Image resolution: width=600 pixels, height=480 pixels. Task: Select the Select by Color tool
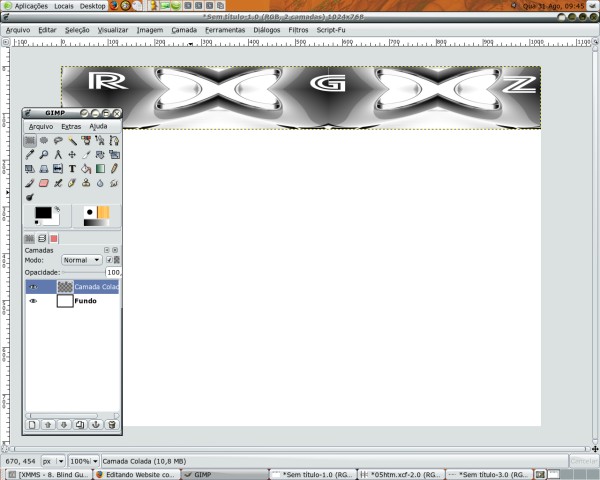(x=86, y=140)
